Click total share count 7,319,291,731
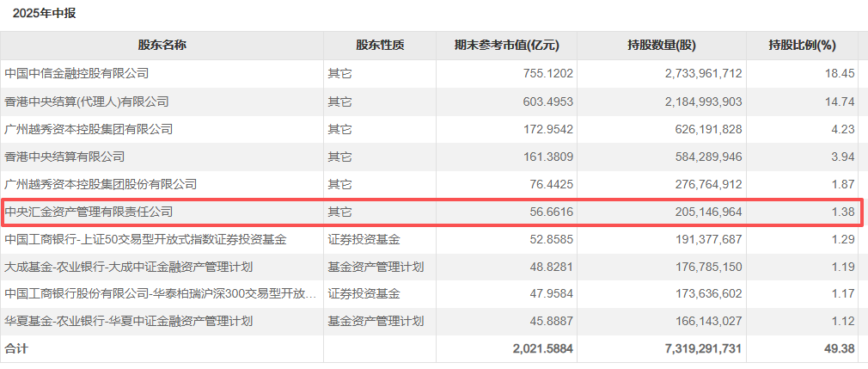 (x=706, y=348)
